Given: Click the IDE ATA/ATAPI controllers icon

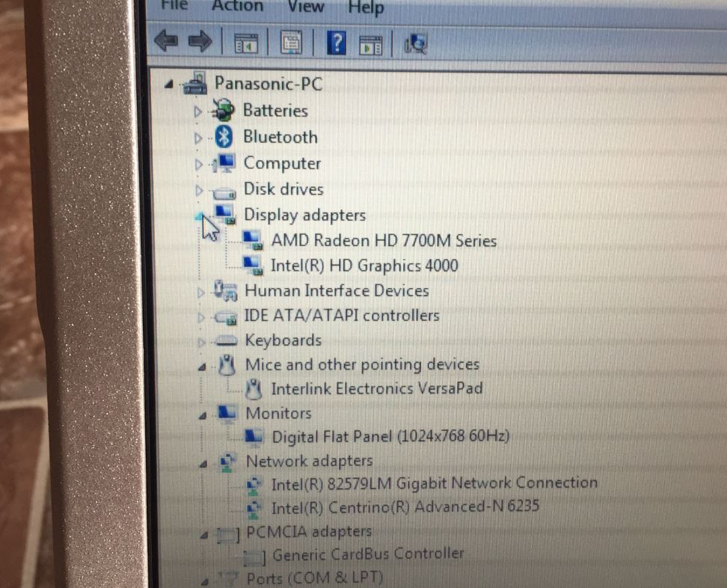Looking at the screenshot, I should 227,318.
